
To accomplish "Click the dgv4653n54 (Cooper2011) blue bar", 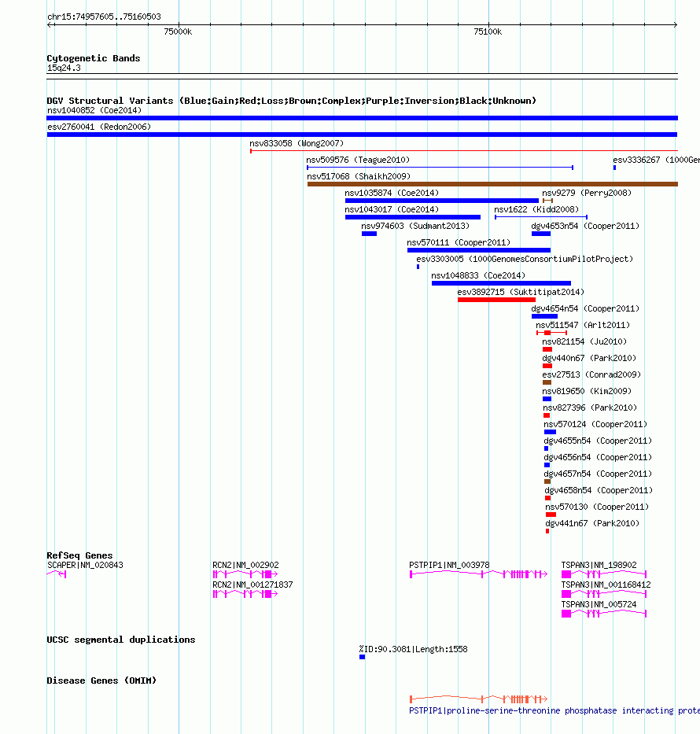I will pos(541,234).
